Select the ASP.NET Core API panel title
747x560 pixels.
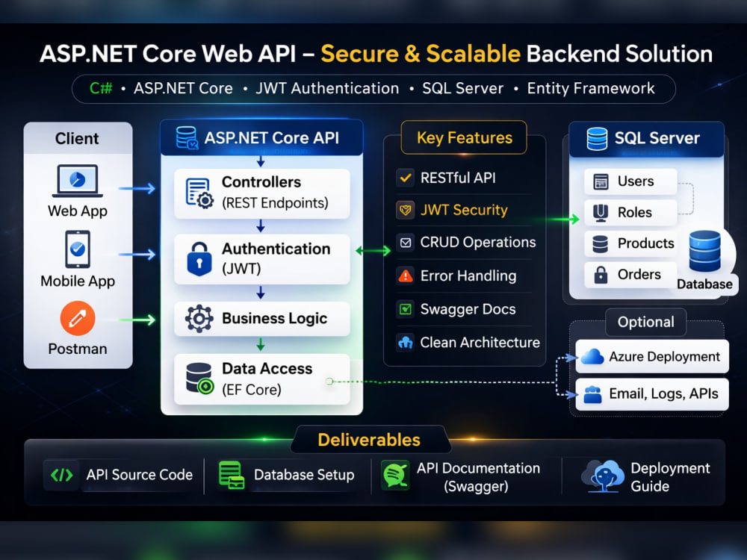272,138
